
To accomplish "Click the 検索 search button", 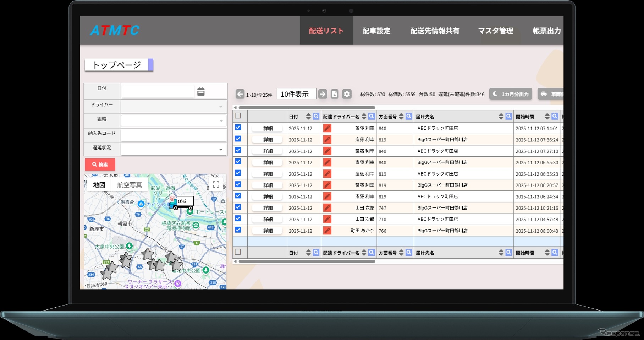I will click(100, 164).
